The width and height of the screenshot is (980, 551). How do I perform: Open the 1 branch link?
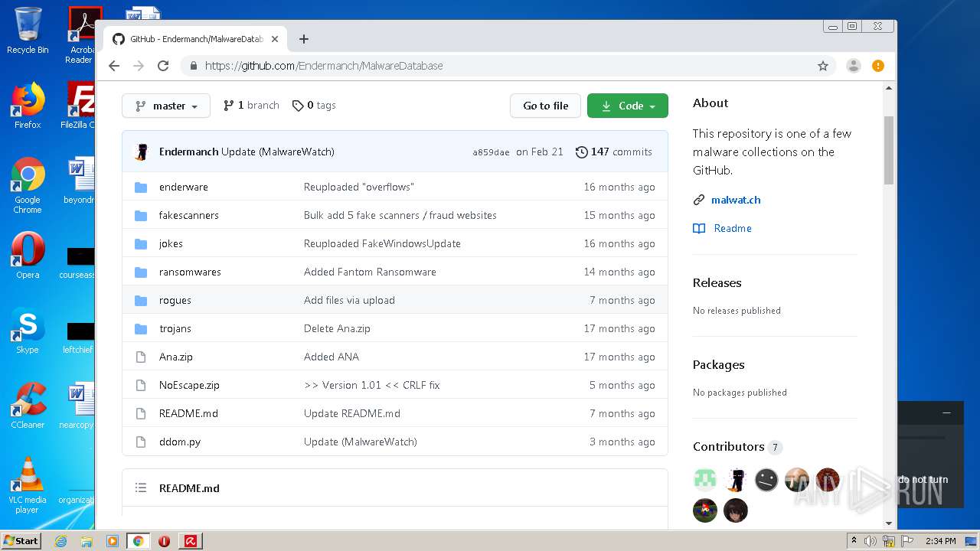pyautogui.click(x=251, y=106)
